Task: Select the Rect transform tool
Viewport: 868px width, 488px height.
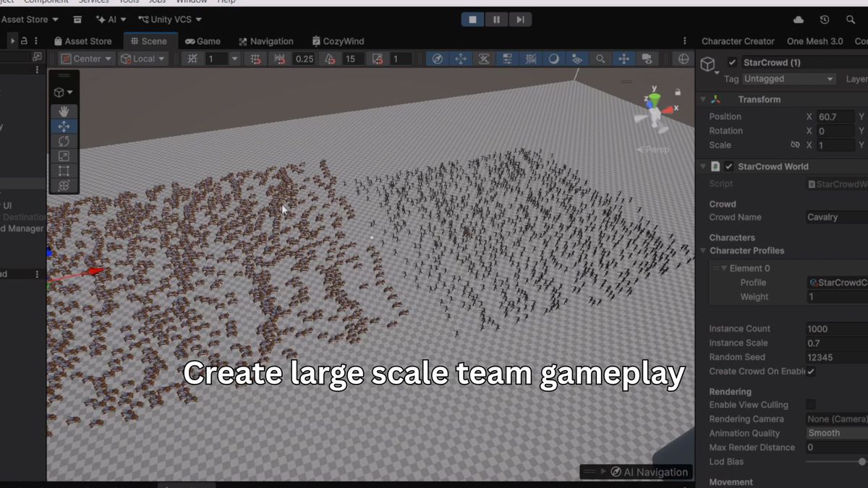Action: (x=64, y=171)
